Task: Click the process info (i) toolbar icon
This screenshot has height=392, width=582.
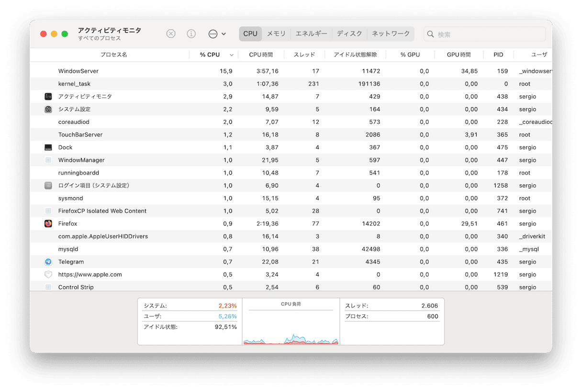Action: (191, 34)
